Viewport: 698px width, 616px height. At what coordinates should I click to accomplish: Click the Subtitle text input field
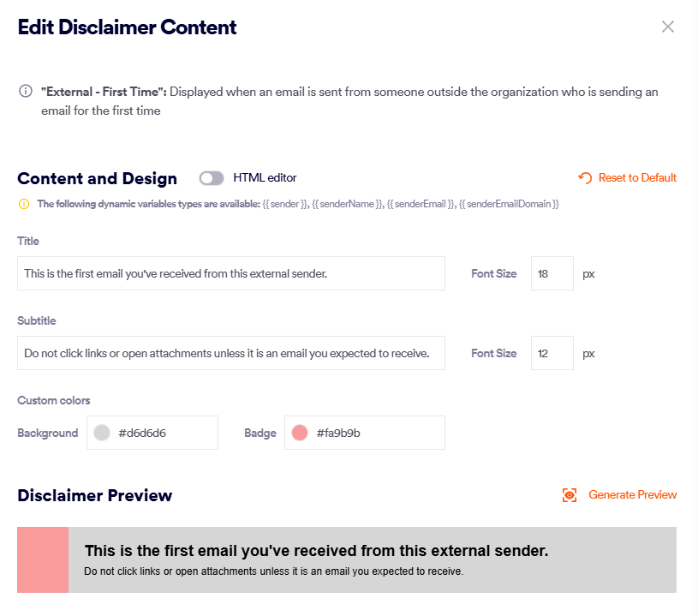pos(231,353)
